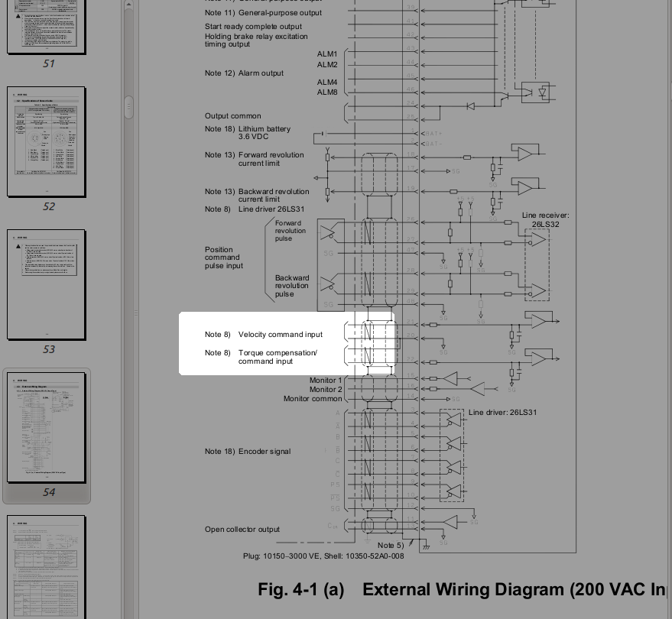Open page 52 thumbnail
Image resolution: width=672 pixels, height=619 pixels.
(47, 141)
